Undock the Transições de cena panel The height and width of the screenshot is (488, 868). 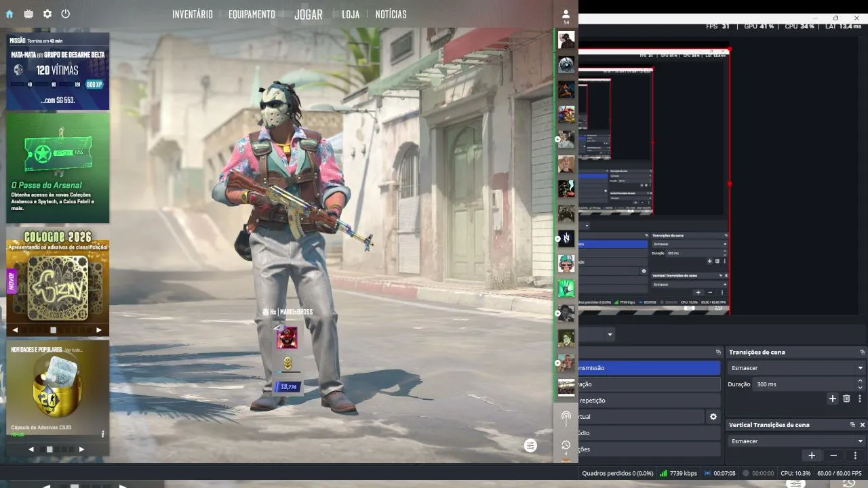[x=863, y=352]
